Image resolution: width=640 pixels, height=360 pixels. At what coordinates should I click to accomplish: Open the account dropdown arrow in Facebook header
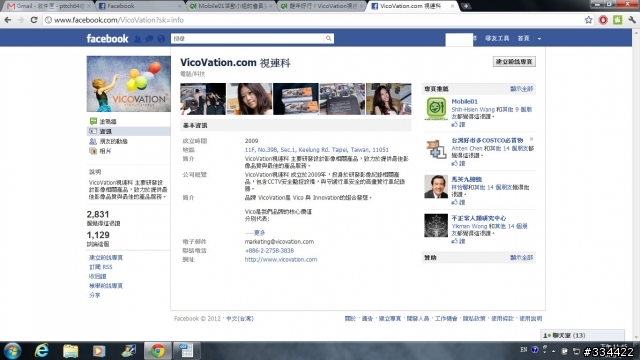[539, 38]
